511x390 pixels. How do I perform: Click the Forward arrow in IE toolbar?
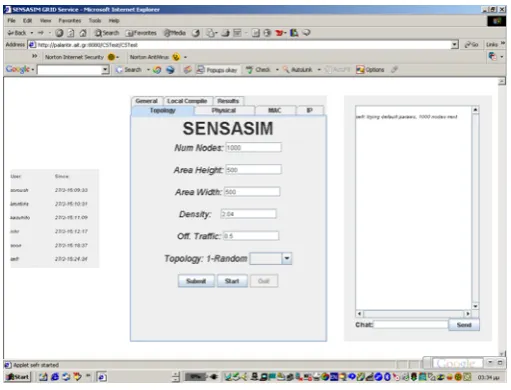41,33
